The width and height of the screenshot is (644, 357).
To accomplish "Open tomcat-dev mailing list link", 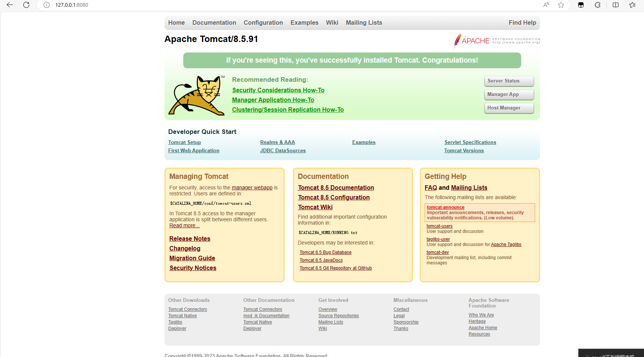I will 437,252.
